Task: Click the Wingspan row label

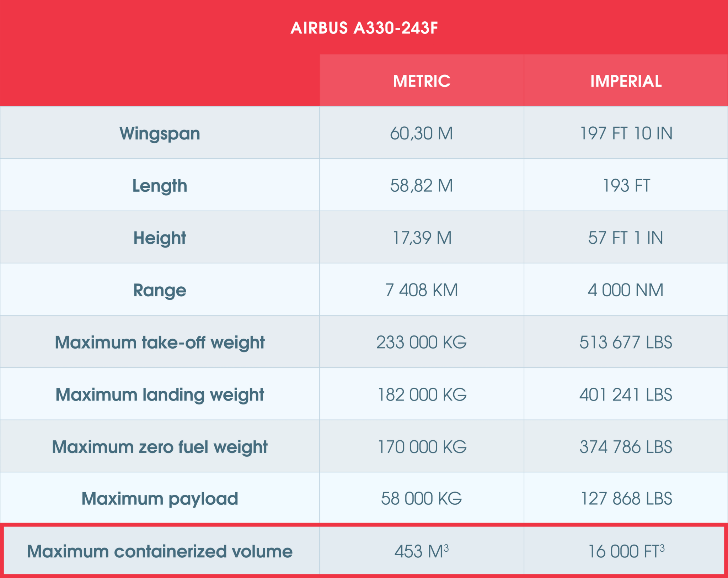Action: (160, 133)
